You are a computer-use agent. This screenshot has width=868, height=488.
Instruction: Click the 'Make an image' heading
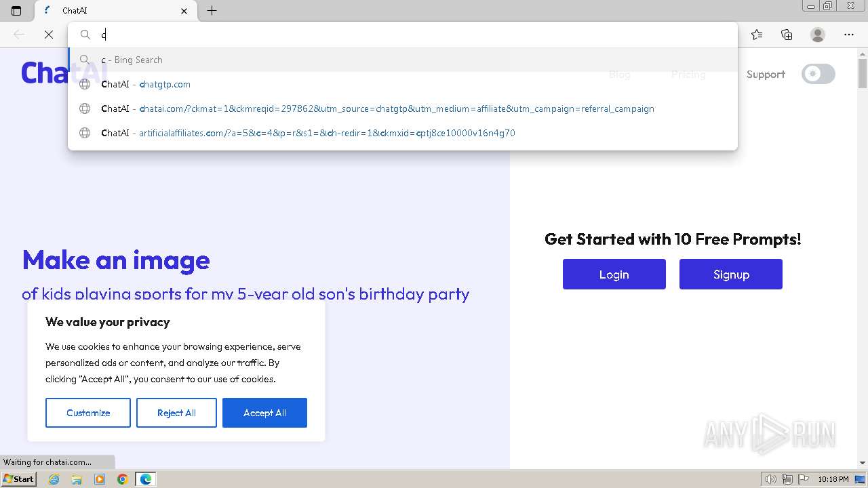[x=116, y=260]
